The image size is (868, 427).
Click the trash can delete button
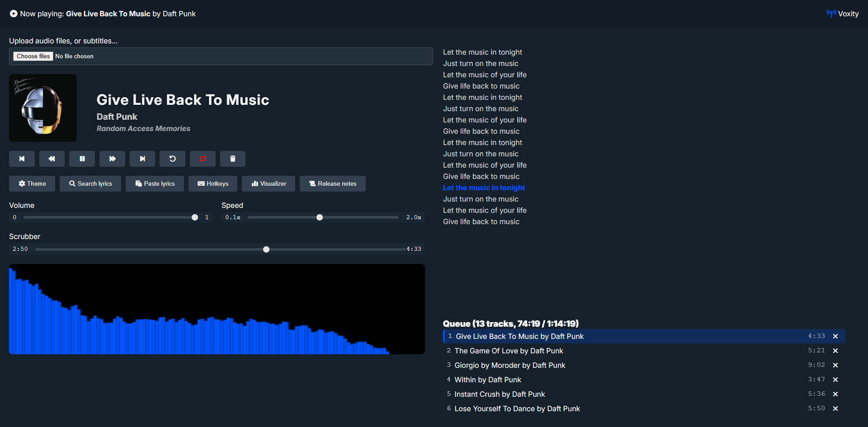click(x=232, y=159)
